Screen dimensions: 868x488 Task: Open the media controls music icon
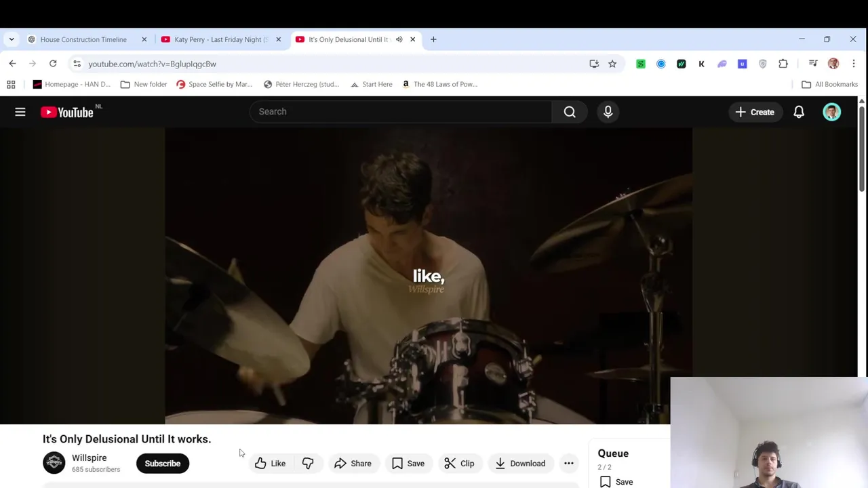tap(813, 64)
